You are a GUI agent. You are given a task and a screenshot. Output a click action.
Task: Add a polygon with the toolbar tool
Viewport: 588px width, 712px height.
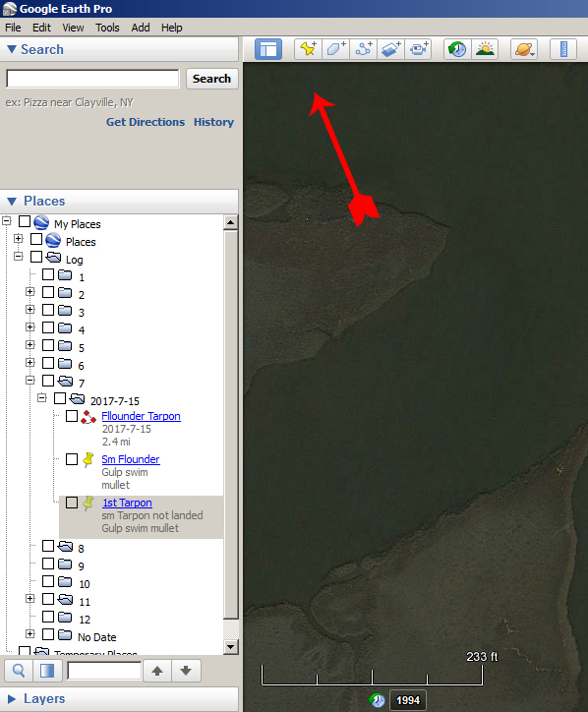coord(336,49)
